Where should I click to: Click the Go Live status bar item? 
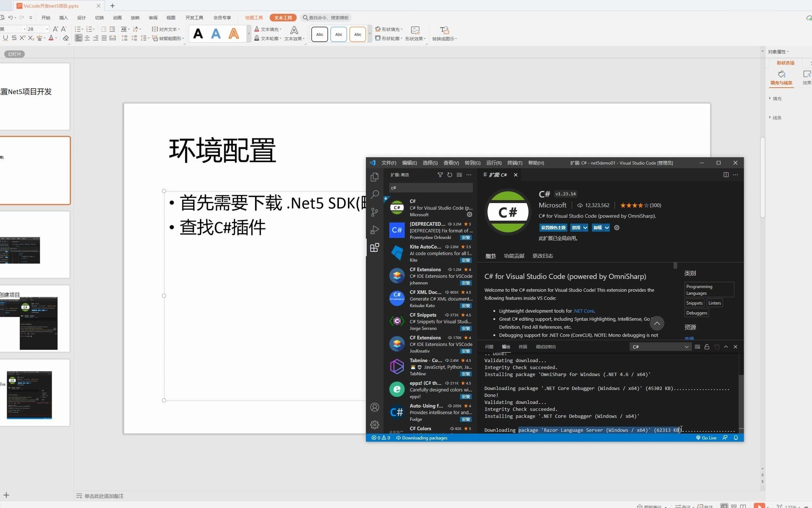[706, 438]
